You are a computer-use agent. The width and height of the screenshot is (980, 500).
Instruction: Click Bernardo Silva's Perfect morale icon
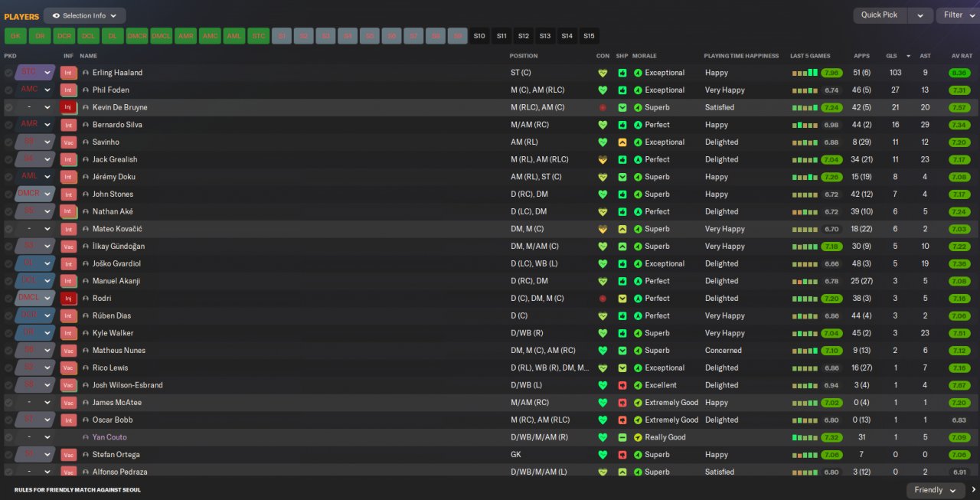tap(638, 125)
